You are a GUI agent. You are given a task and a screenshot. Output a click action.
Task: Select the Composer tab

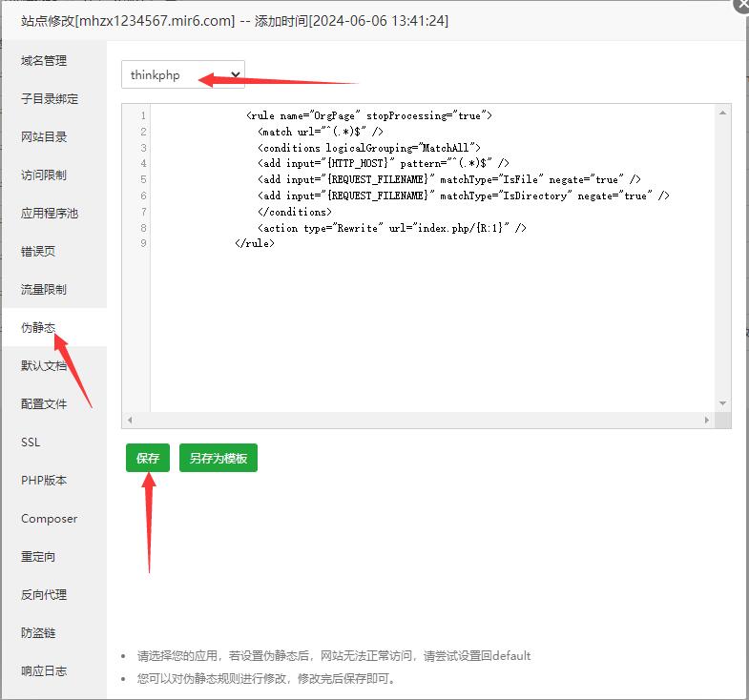coord(49,519)
